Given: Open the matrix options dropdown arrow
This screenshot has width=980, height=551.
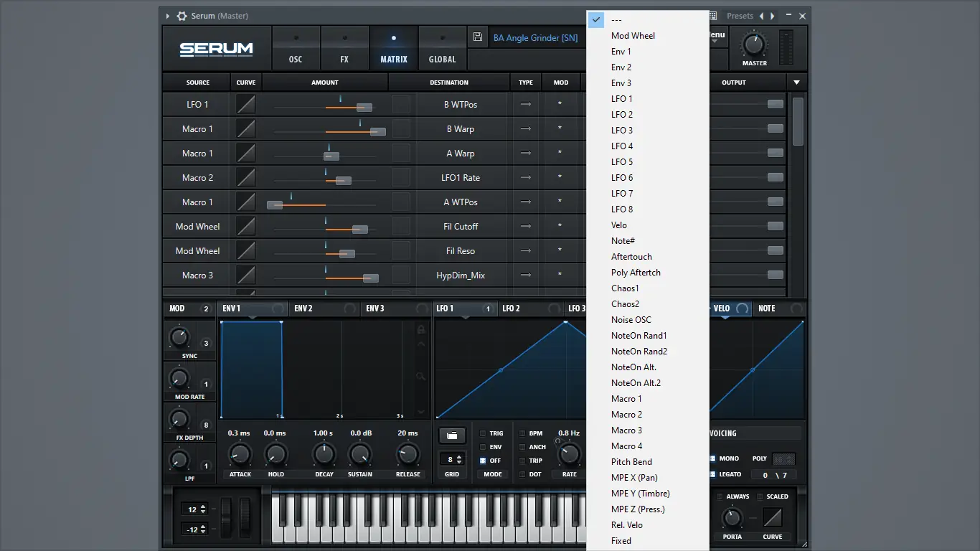Looking at the screenshot, I should click(796, 83).
